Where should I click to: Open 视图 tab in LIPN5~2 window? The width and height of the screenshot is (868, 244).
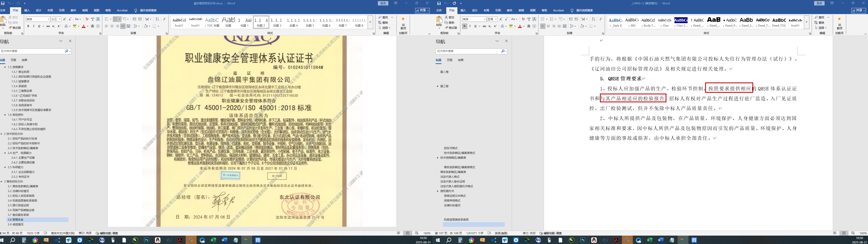tap(533, 10)
